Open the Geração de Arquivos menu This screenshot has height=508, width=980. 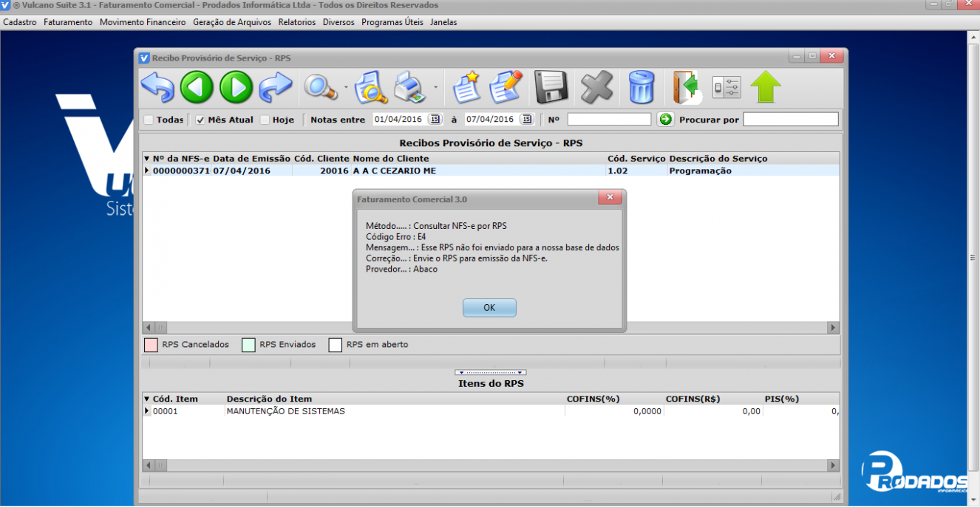click(x=232, y=22)
